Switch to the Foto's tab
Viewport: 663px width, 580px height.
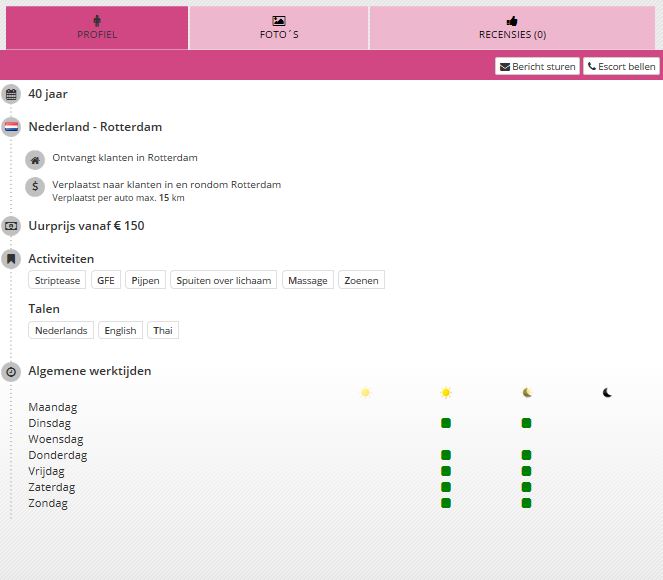coord(279,28)
